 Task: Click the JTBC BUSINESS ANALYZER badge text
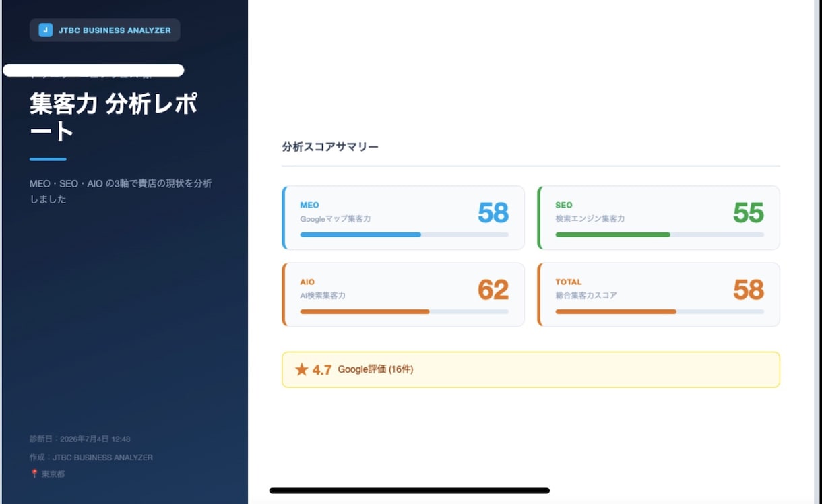pyautogui.click(x=115, y=30)
